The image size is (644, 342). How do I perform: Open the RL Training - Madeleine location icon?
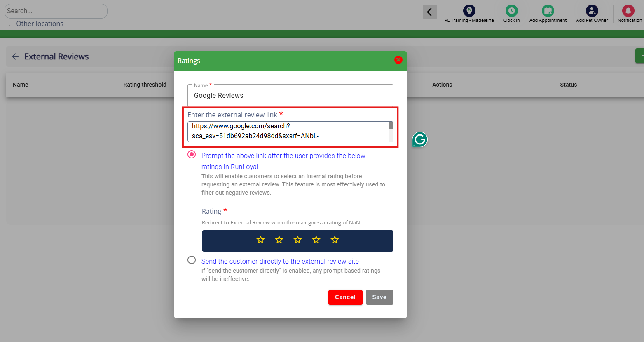pyautogui.click(x=469, y=10)
